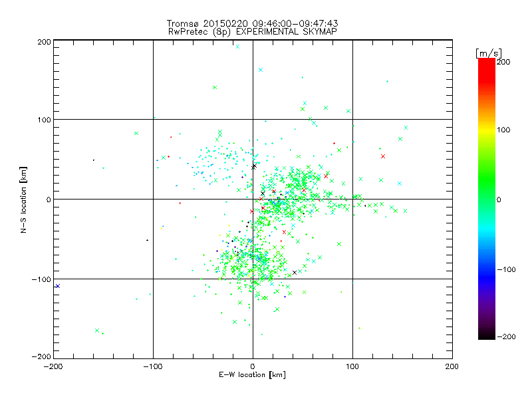The width and height of the screenshot is (532, 399).
Task: Click the red X marker near east 130, north 55
Action: point(383,156)
